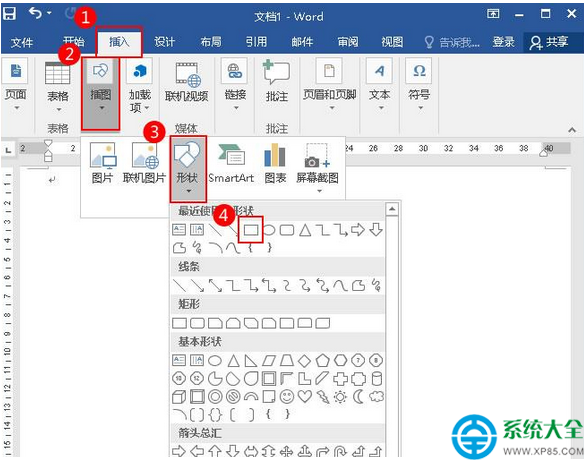Switch to the 邮件 ribbon tab

(x=302, y=42)
